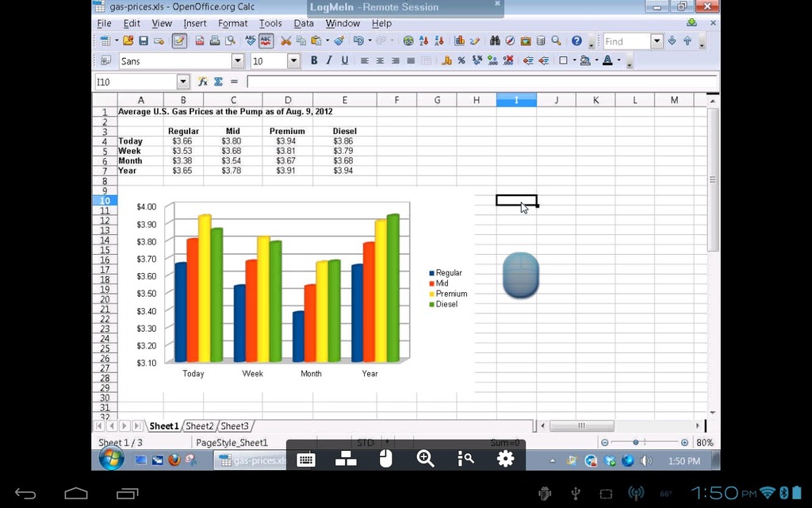Center cell contents horizontally
Viewport: 812px width, 508px height.
pyautogui.click(x=380, y=60)
